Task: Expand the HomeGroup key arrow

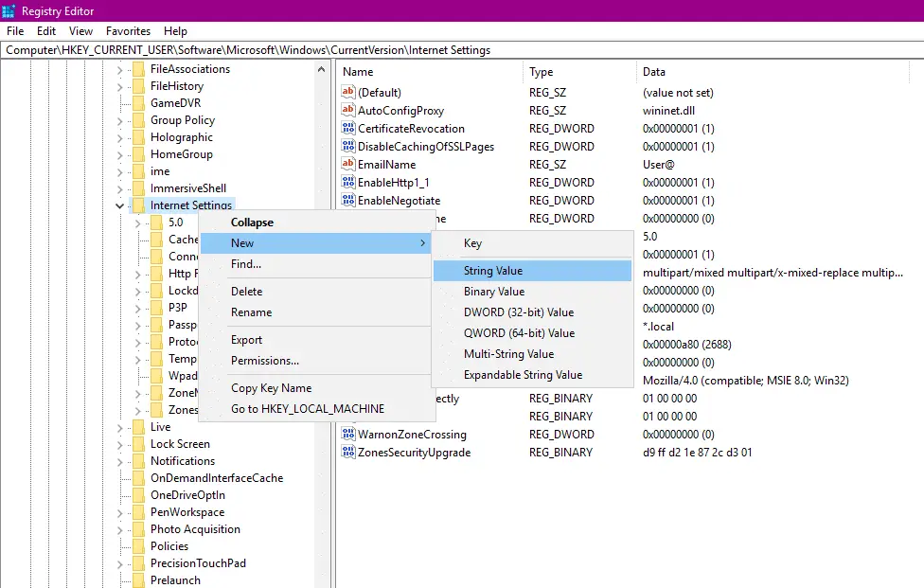Action: coord(119,155)
